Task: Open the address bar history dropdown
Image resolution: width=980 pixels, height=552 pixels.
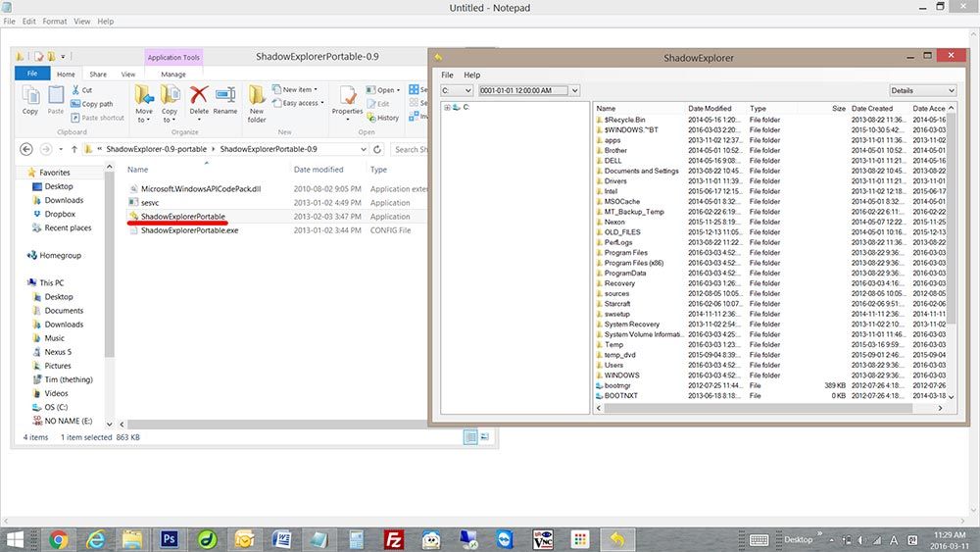Action: click(x=364, y=149)
